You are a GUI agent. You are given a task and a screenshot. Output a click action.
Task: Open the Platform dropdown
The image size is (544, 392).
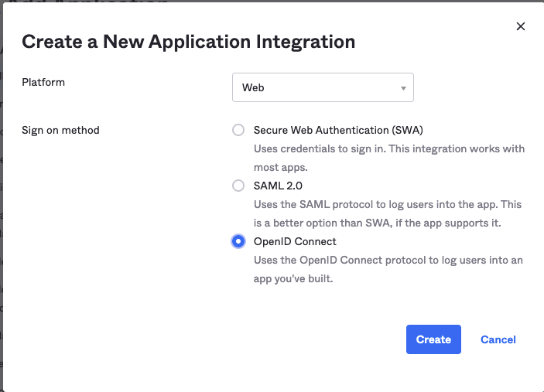(323, 87)
